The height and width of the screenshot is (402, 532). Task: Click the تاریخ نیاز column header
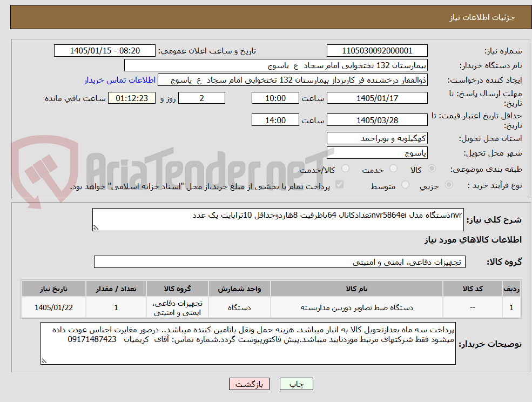(53, 289)
